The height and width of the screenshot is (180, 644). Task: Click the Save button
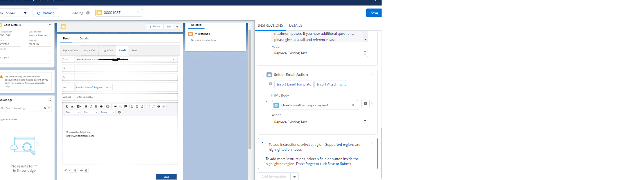374,13
